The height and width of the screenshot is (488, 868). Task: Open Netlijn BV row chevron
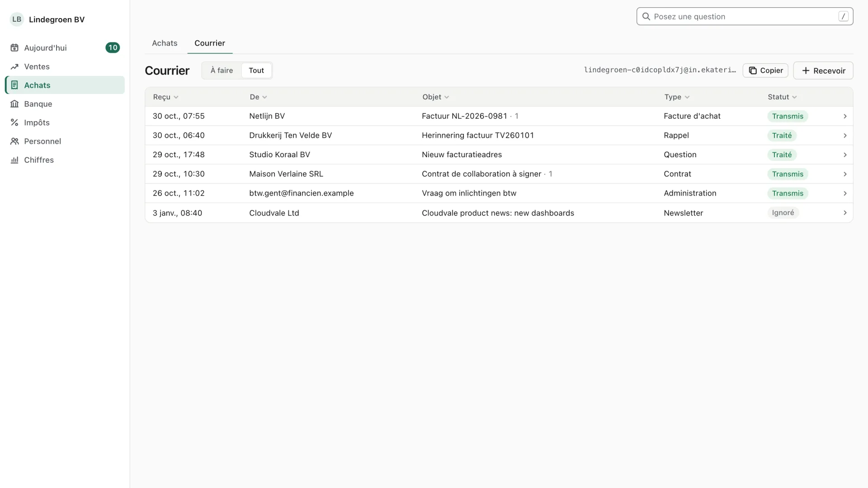[845, 117]
